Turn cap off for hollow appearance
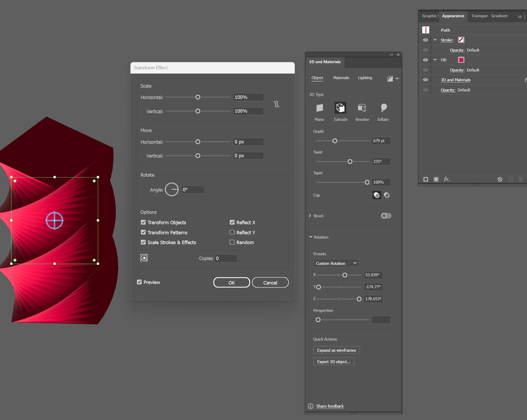 pos(387,195)
